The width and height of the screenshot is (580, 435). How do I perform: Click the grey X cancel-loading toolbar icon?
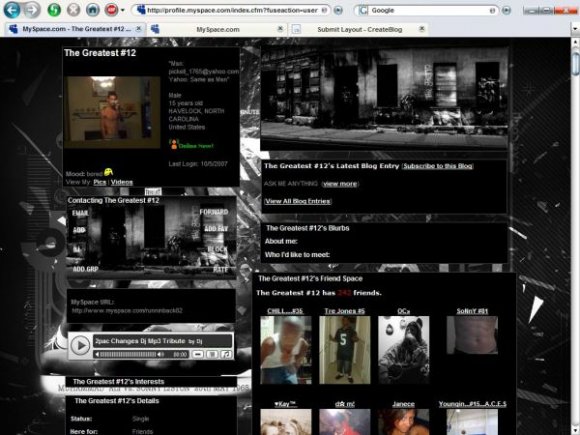(74, 10)
